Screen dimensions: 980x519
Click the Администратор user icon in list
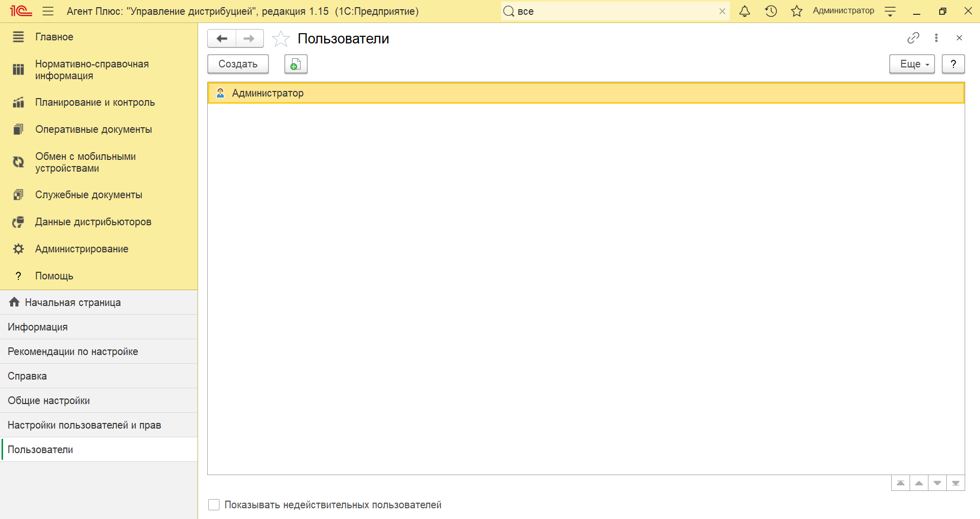(x=220, y=93)
